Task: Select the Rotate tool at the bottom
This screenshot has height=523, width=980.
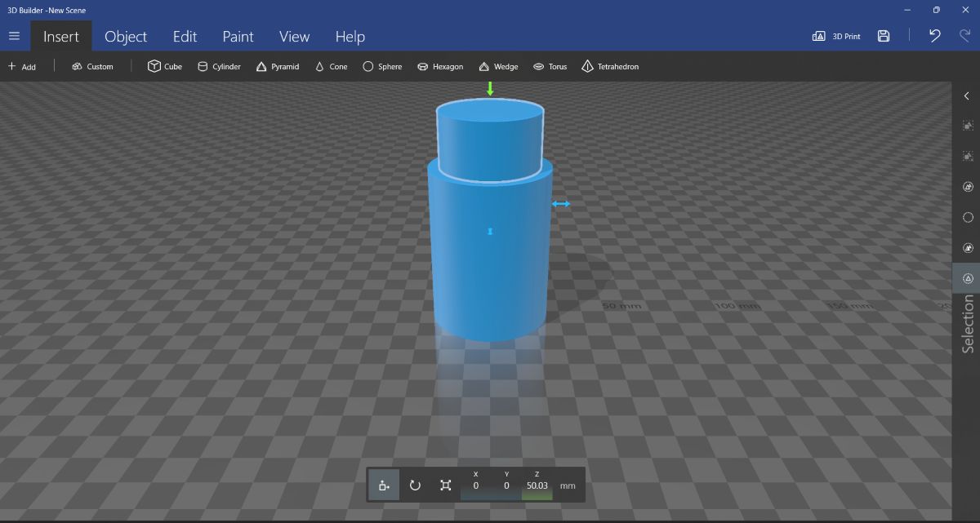Action: click(x=415, y=485)
